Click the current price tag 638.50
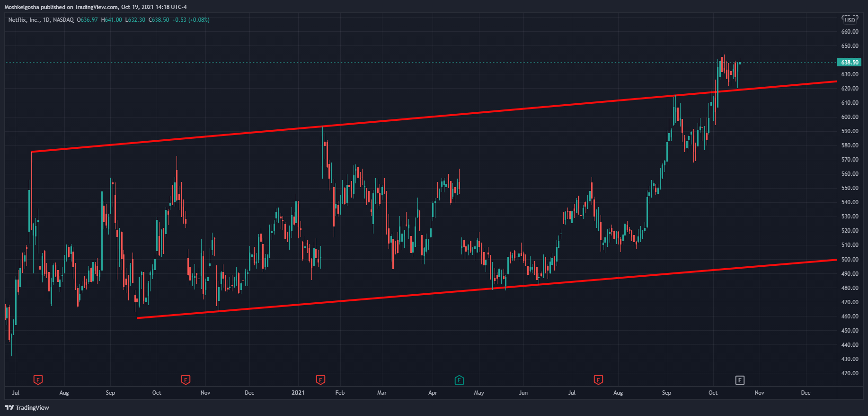This screenshot has height=416, width=868. click(x=850, y=62)
